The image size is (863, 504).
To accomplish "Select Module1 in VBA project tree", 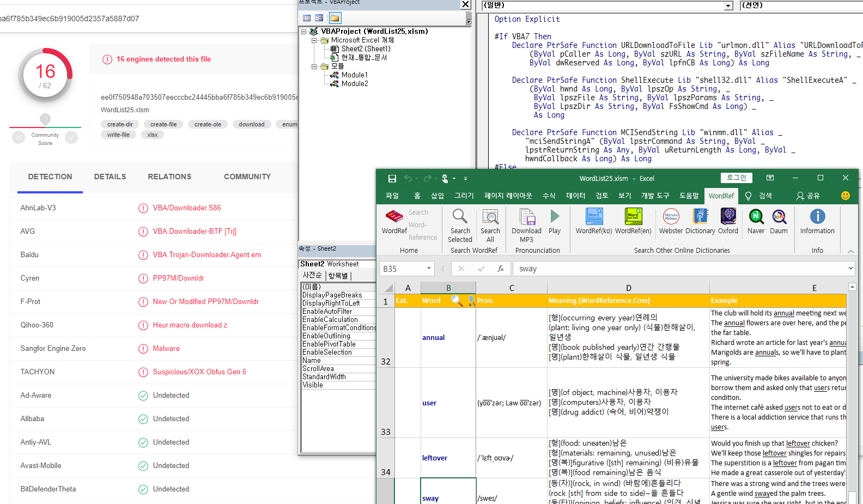I will 354,75.
